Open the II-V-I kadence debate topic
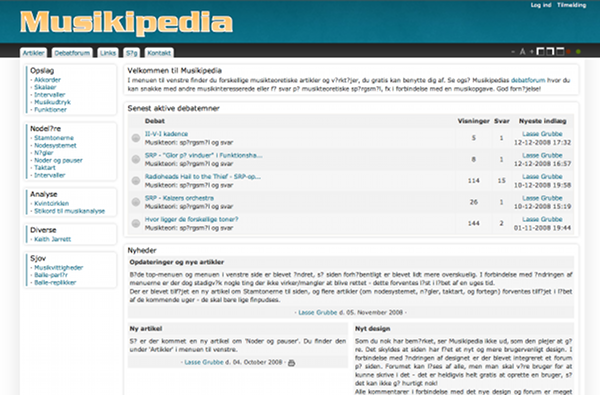 (x=166, y=134)
